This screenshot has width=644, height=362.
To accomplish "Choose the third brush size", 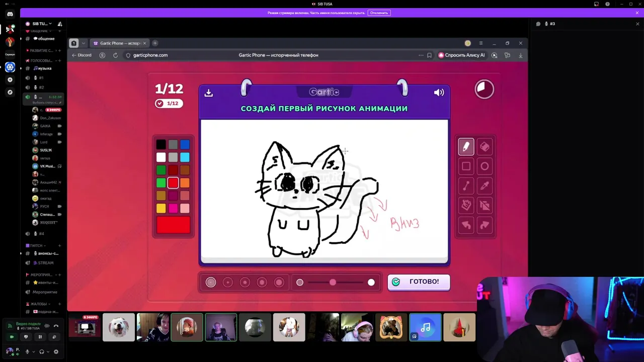I will (x=245, y=283).
